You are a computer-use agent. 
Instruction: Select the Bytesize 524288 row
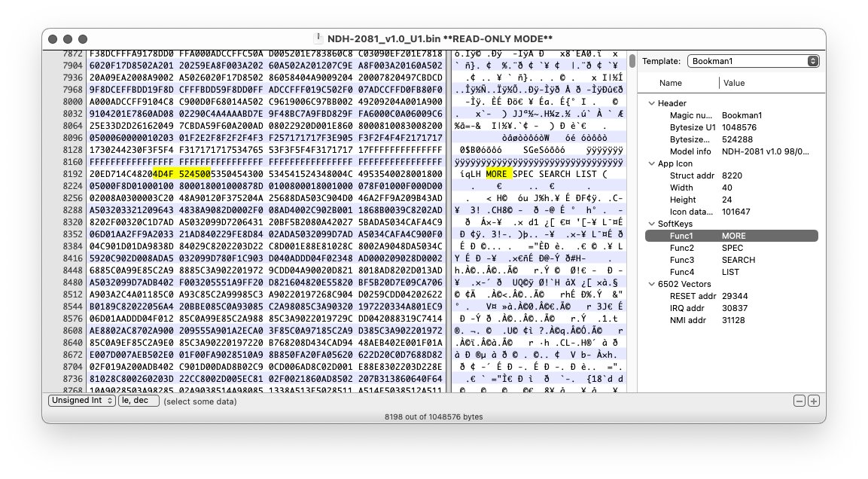[x=731, y=139]
